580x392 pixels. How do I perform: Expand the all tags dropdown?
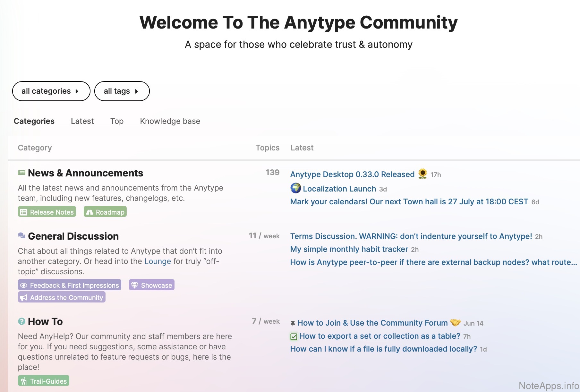[x=122, y=91]
